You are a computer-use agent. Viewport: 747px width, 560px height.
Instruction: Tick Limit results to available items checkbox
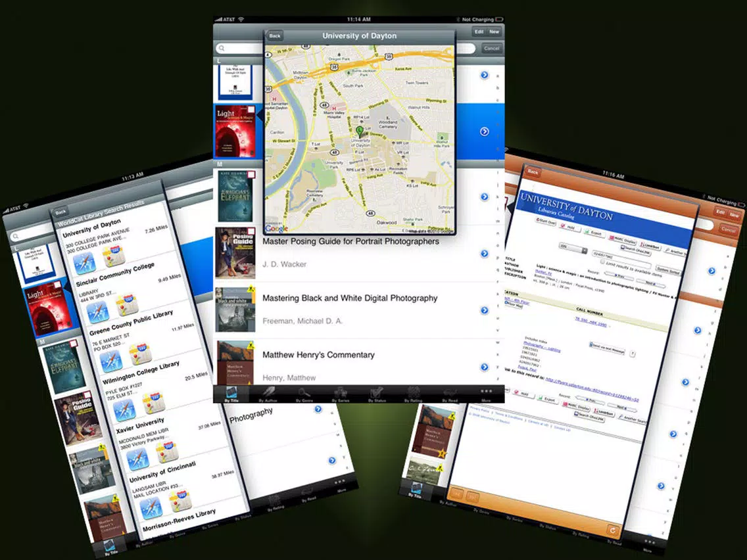click(602, 262)
